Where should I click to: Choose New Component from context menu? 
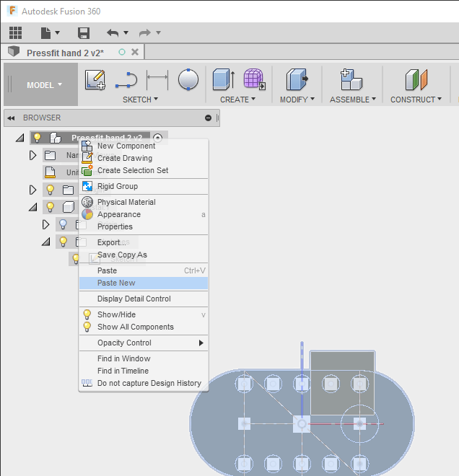click(x=144, y=146)
